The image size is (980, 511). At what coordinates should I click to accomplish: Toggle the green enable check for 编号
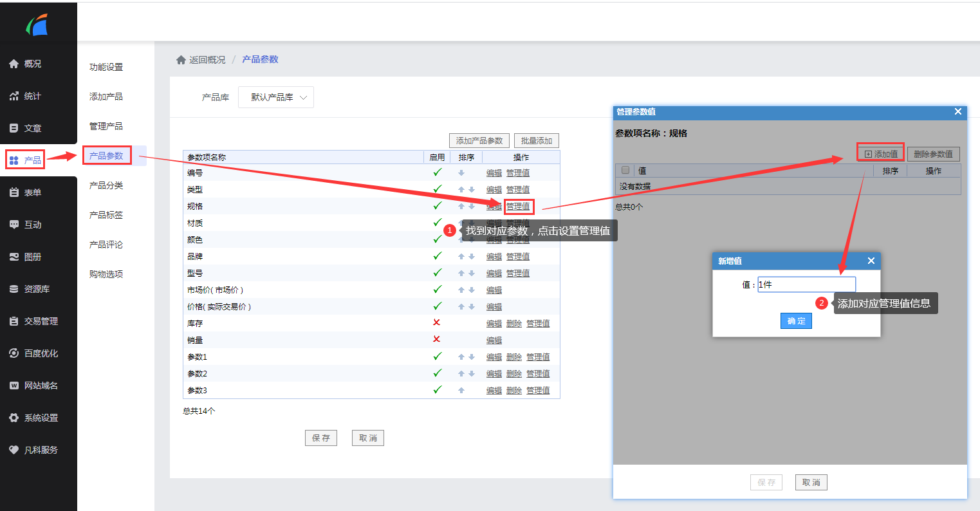438,172
